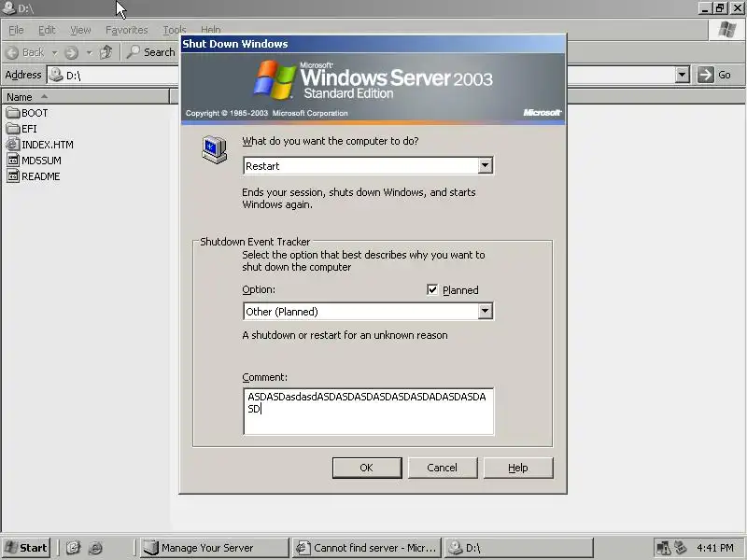Click first Quick Launch icon beside Start
This screenshot has height=560, width=747.
[73, 548]
